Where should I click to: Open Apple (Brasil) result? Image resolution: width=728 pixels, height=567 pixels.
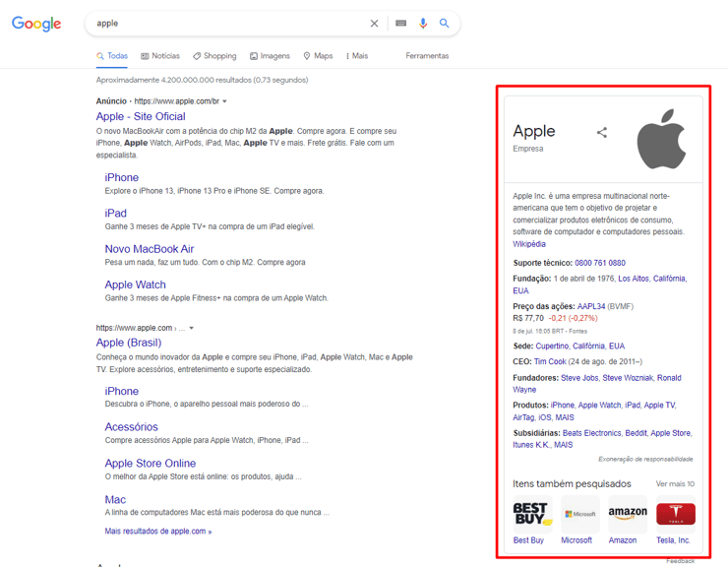pos(129,343)
